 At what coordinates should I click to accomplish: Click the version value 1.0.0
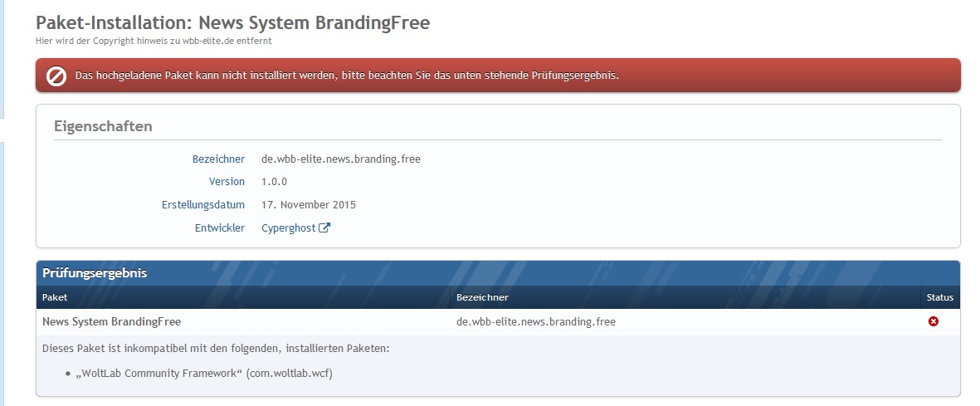pyautogui.click(x=275, y=182)
